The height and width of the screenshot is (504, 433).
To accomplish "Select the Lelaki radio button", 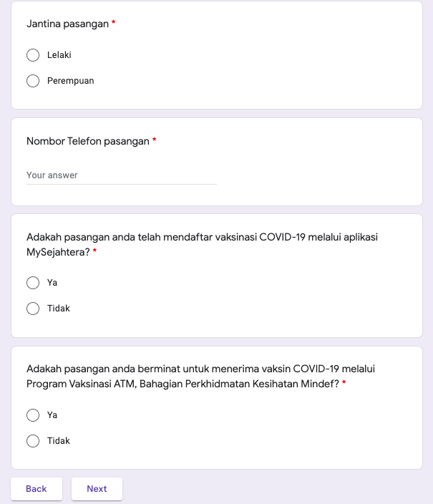I will coord(33,55).
